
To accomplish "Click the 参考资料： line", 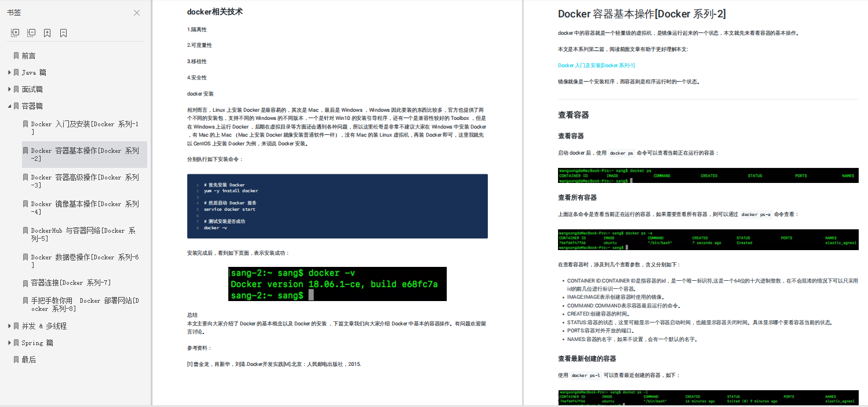I will (x=200, y=348).
